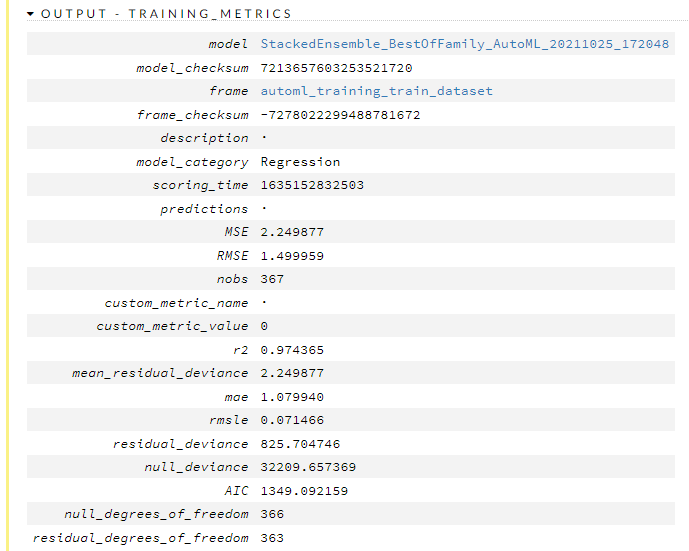The height and width of the screenshot is (551, 689).
Task: Open the automl_training_train_dataset frame link
Action: click(x=377, y=91)
